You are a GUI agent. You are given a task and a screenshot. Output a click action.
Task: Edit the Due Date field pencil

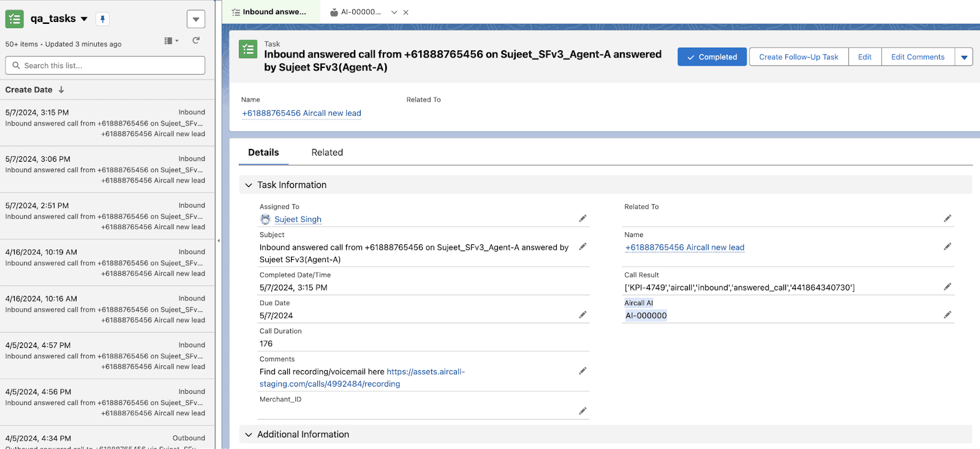582,315
